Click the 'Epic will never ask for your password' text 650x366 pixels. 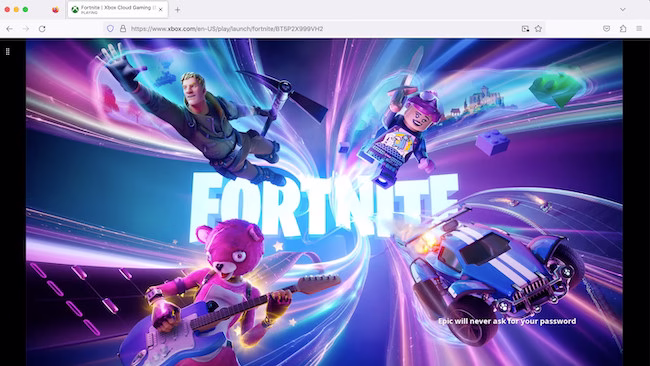pos(507,321)
